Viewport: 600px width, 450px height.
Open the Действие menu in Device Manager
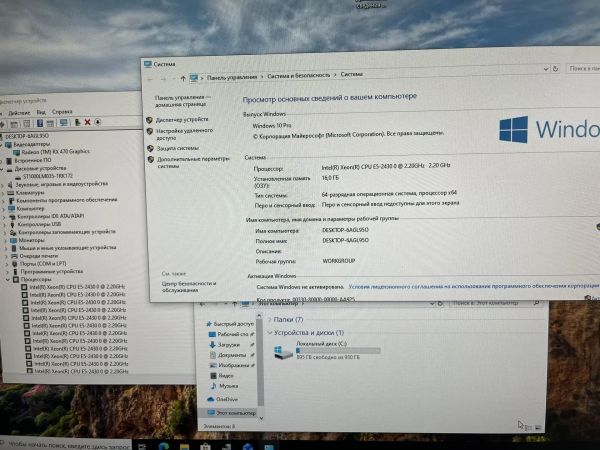coord(19,113)
